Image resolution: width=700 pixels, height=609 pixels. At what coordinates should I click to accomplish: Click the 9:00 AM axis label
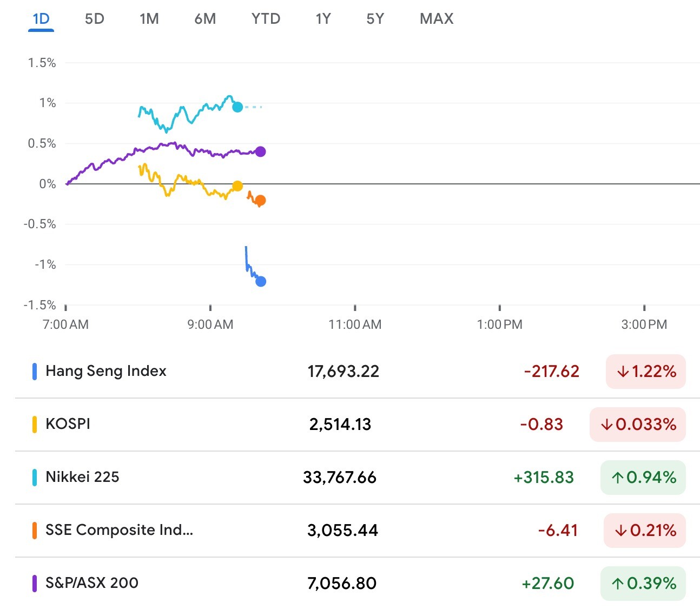click(210, 325)
